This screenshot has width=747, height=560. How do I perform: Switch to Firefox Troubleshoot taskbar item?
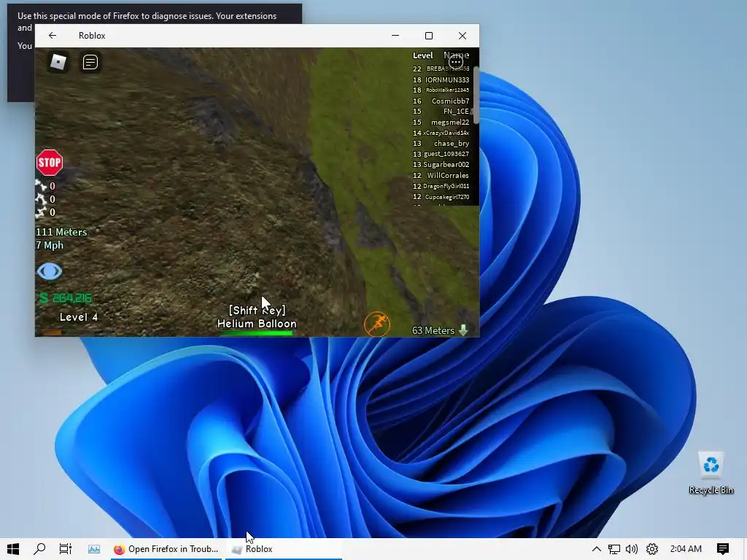tap(166, 549)
